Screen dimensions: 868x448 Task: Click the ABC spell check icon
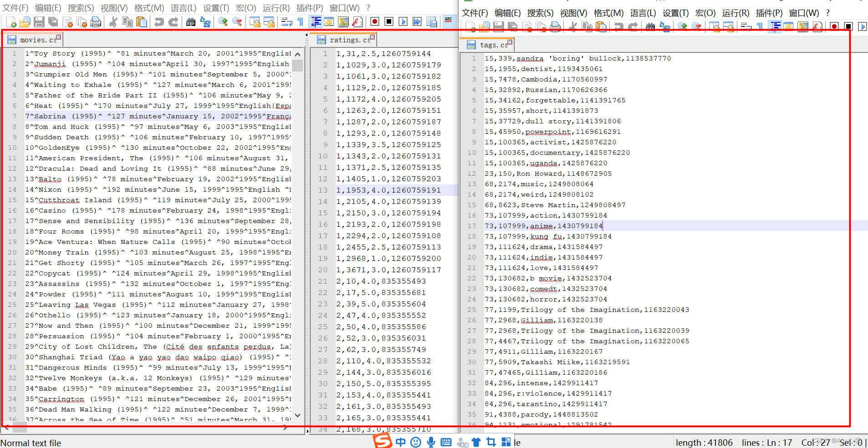click(449, 21)
